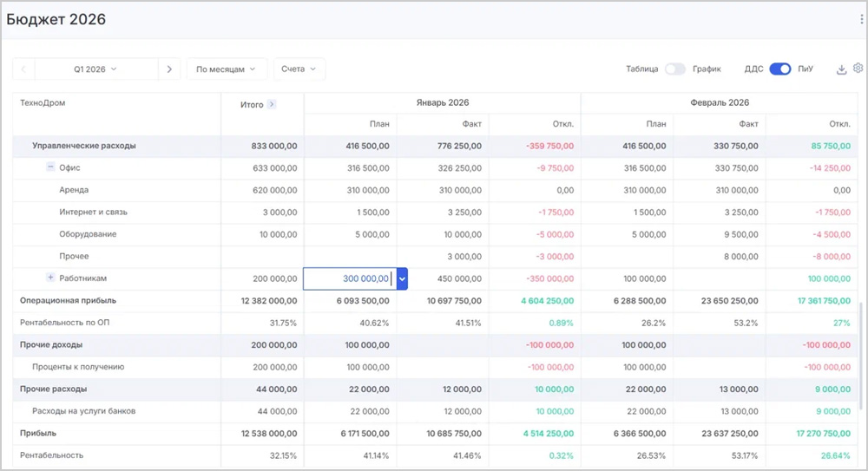
Task: Go to the previous period with left arrow
Action: tap(23, 69)
